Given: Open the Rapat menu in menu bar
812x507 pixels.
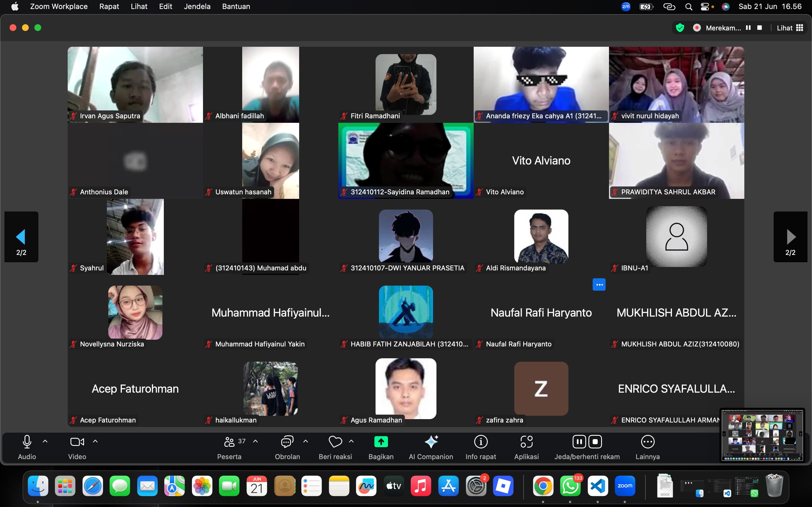Looking at the screenshot, I should click(x=109, y=6).
